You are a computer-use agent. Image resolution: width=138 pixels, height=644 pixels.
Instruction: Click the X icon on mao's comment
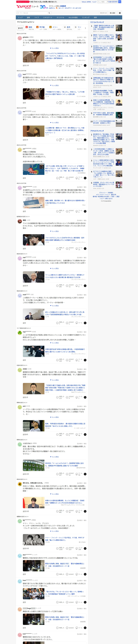85,211
